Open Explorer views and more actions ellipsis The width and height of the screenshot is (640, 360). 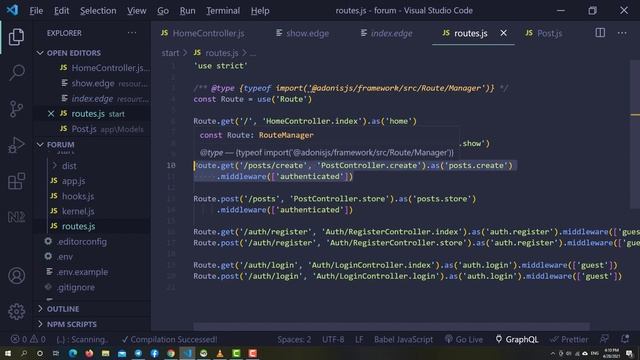point(132,33)
